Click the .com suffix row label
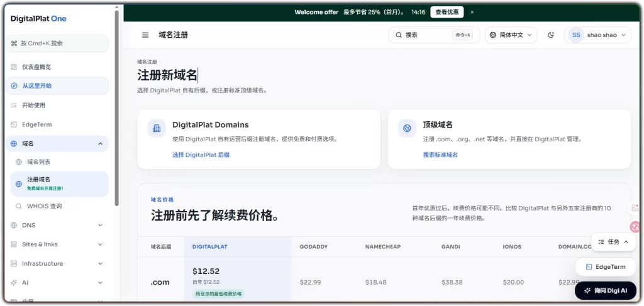 click(160, 282)
